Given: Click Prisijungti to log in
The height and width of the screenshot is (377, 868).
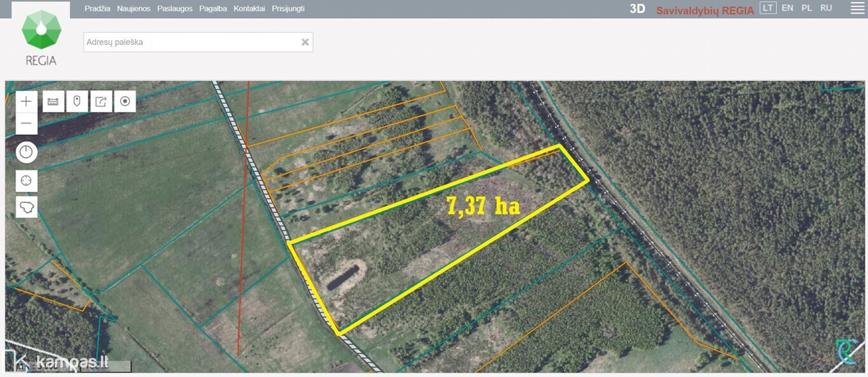Looking at the screenshot, I should click(288, 9).
